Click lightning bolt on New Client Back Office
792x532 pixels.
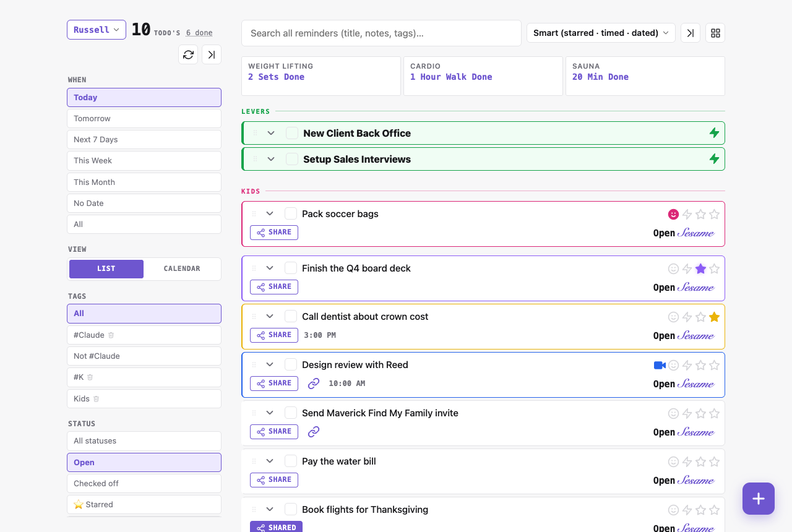coord(714,133)
